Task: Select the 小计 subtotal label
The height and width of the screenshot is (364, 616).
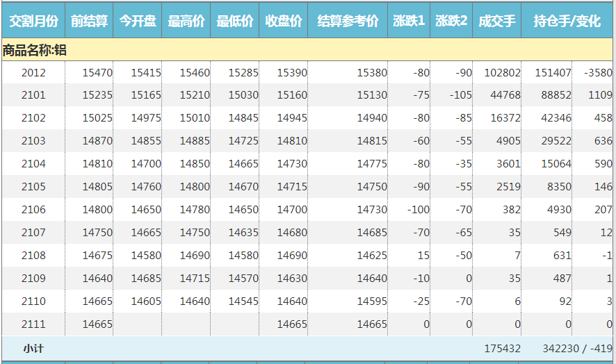Action: coord(33,349)
